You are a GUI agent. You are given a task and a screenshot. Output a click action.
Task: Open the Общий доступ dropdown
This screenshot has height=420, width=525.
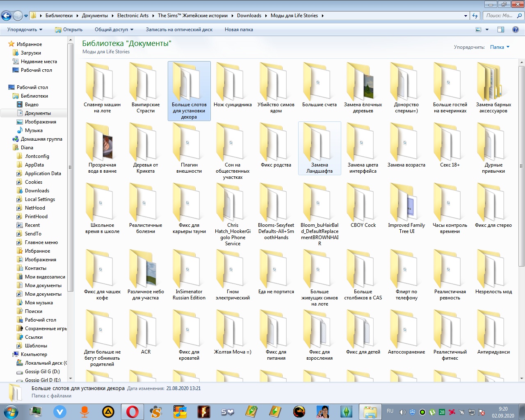click(x=114, y=30)
